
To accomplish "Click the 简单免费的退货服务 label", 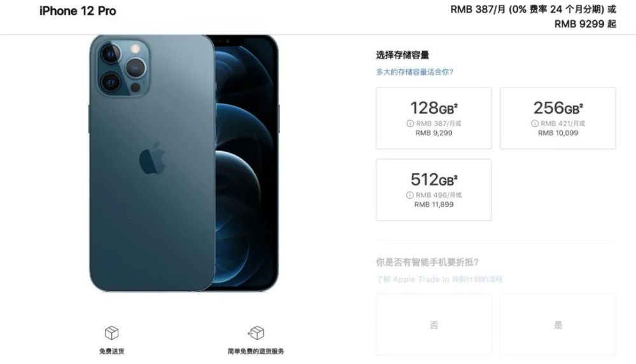I will point(256,351).
